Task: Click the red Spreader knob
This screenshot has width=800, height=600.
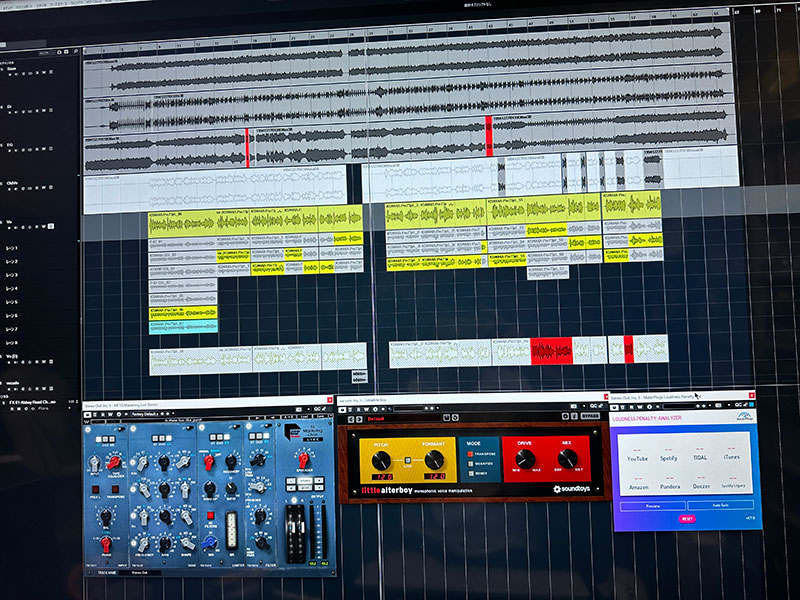Action: tap(304, 460)
